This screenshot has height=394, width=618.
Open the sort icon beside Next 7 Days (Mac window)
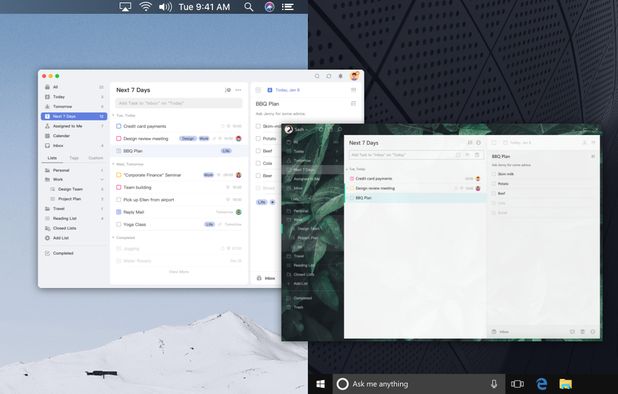228,90
